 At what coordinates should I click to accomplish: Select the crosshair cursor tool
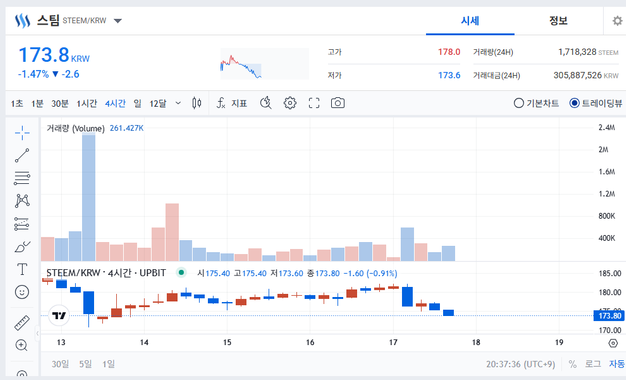point(22,133)
